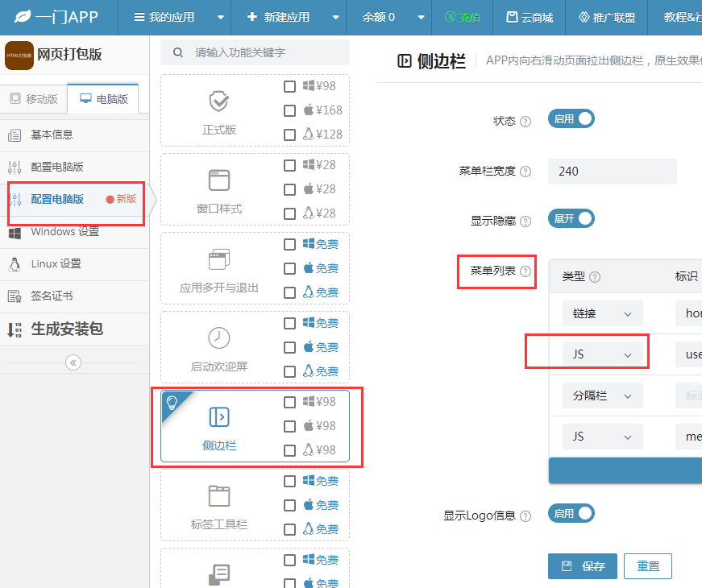Click the 标识 field in 链接 row
The height and width of the screenshot is (588, 702).
[x=688, y=313]
